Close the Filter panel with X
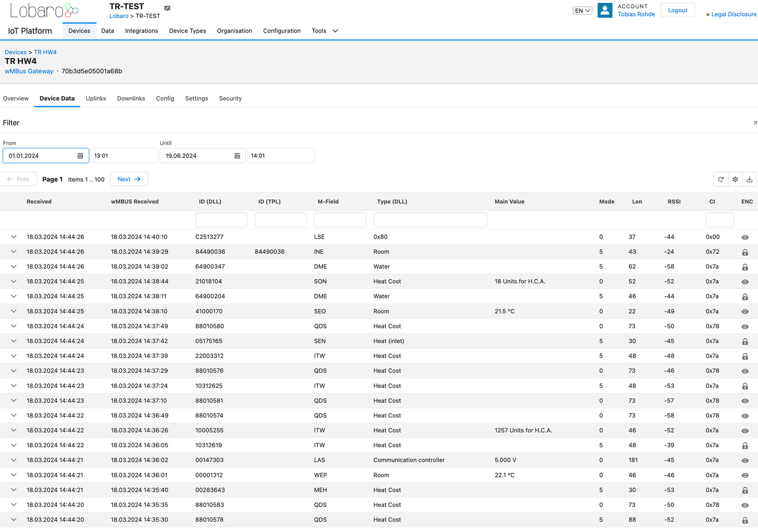758x532 pixels. [755, 123]
